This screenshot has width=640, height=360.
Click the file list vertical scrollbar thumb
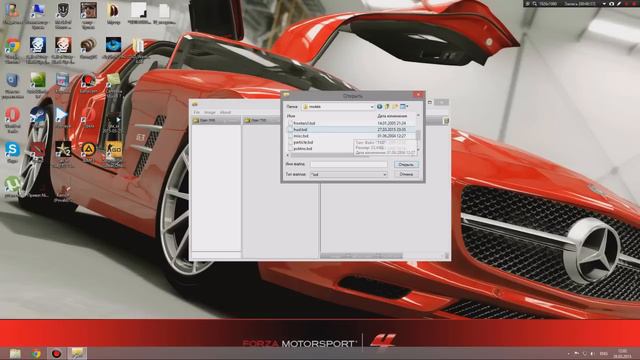(418, 135)
